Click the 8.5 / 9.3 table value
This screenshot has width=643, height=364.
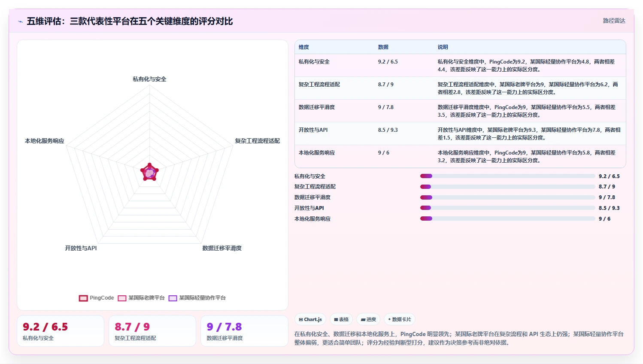pos(388,130)
